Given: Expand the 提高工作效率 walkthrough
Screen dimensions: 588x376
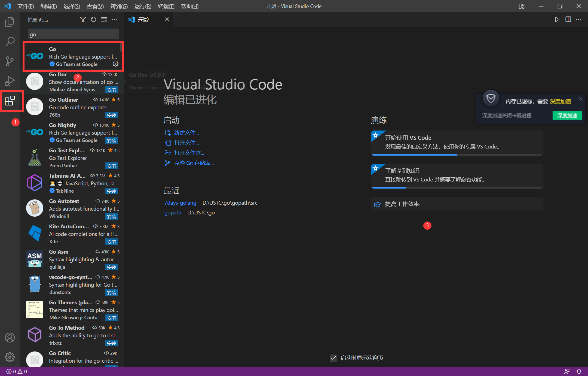Looking at the screenshot, I should 457,204.
